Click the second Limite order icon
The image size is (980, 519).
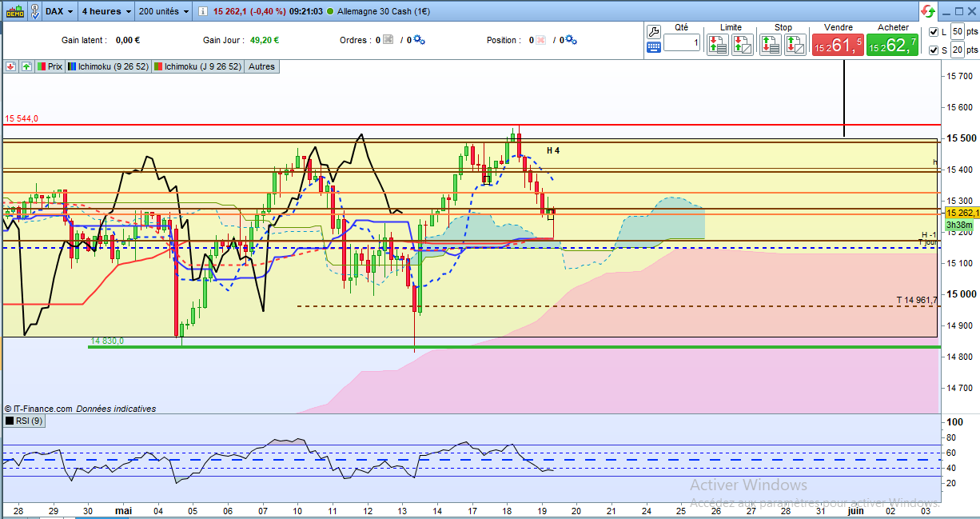(743, 44)
